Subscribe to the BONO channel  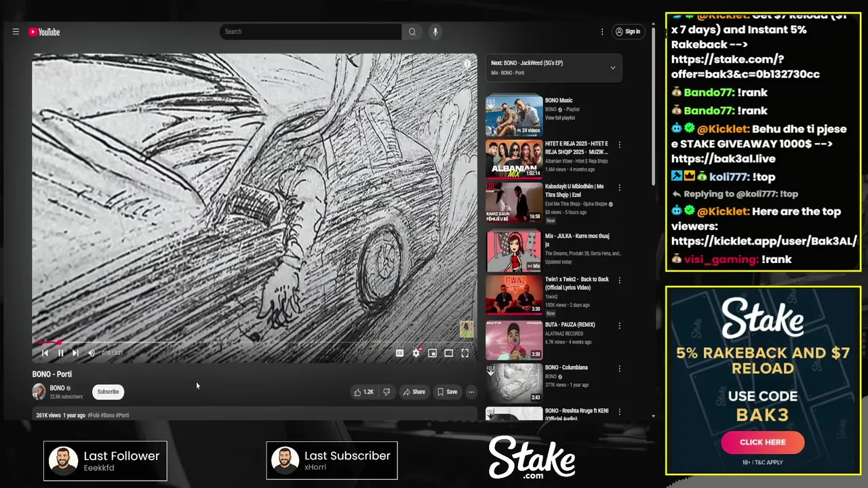tap(108, 392)
